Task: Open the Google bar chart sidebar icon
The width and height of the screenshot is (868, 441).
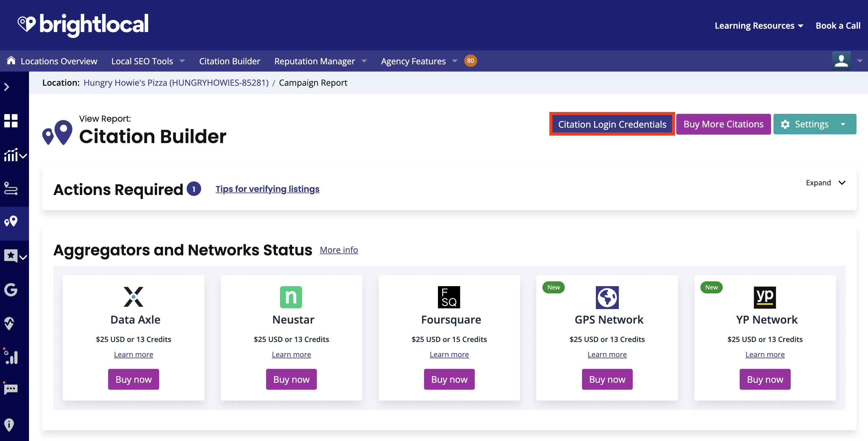Action: click(x=11, y=357)
